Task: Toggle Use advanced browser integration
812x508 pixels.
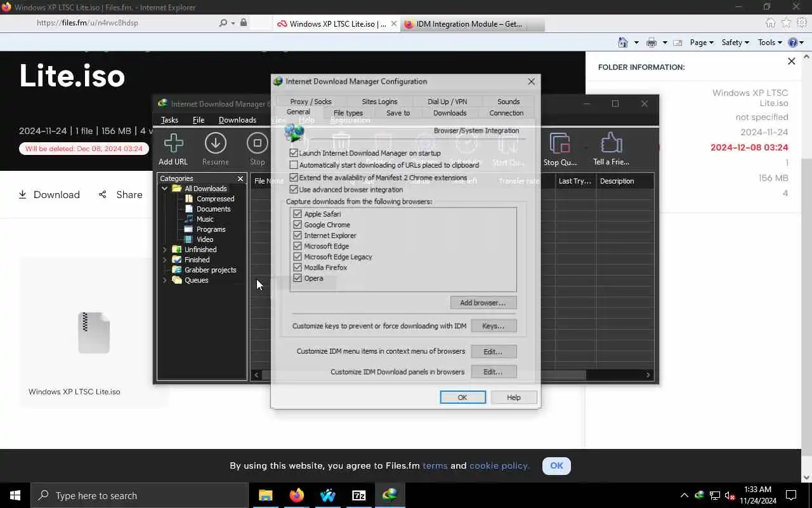Action: click(x=294, y=189)
